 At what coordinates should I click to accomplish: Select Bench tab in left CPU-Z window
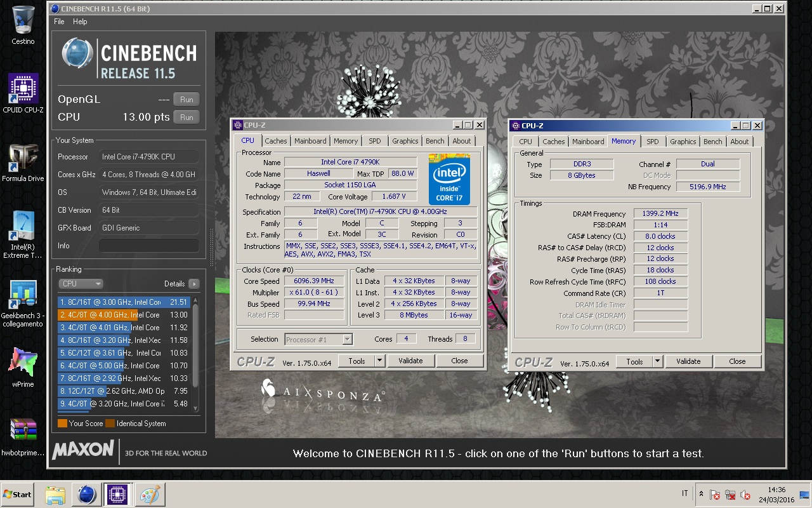435,141
